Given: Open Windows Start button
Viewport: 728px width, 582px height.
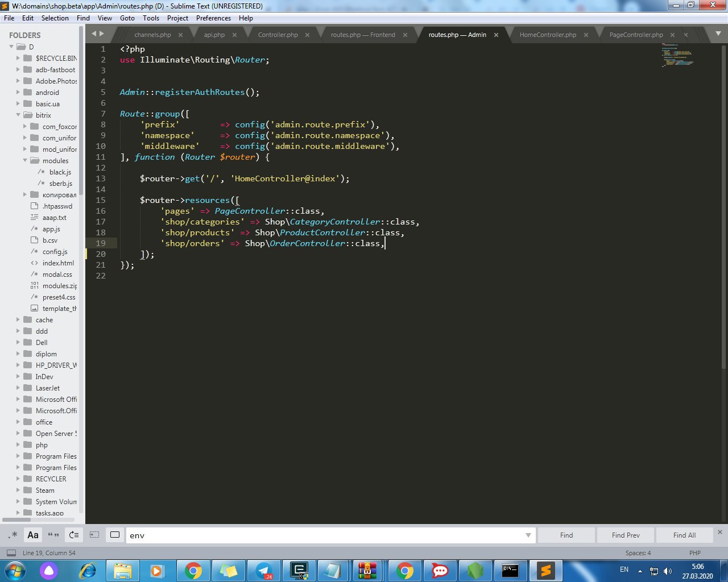Looking at the screenshot, I should (15, 570).
